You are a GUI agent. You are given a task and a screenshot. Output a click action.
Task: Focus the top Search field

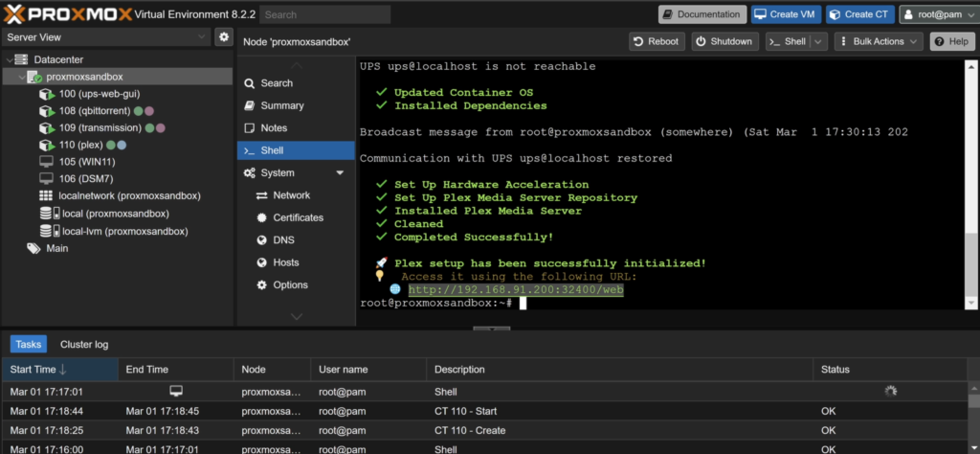pos(325,14)
